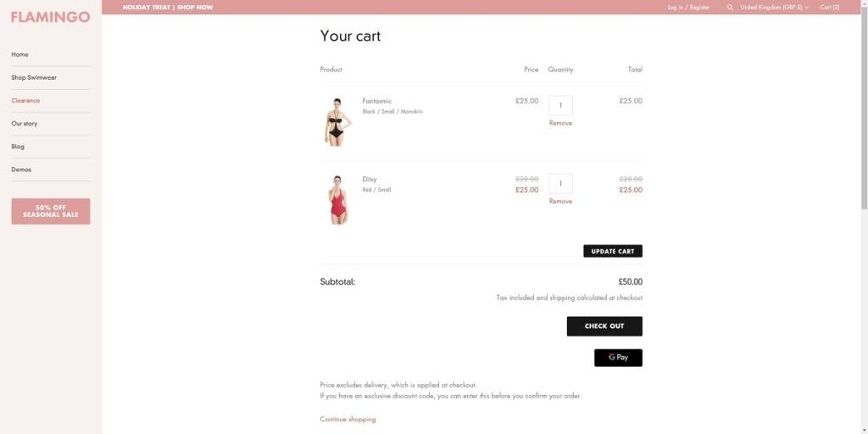
Task: Open the Cart (2) link
Action: 829,7
